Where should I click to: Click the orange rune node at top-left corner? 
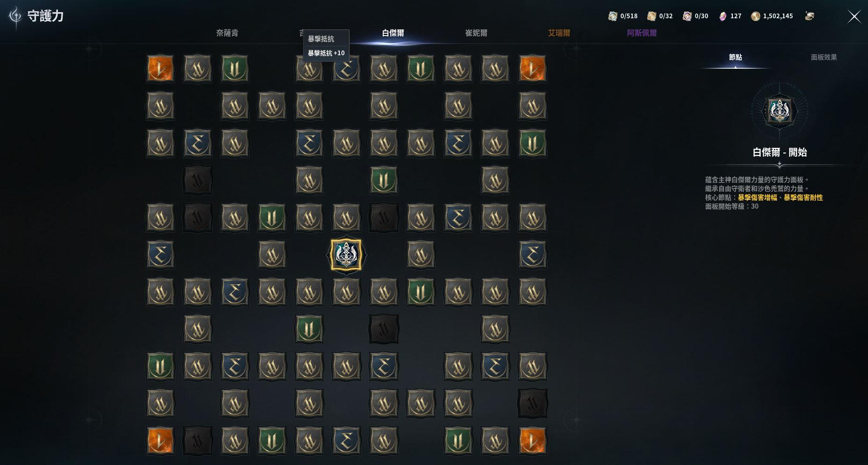(160, 69)
